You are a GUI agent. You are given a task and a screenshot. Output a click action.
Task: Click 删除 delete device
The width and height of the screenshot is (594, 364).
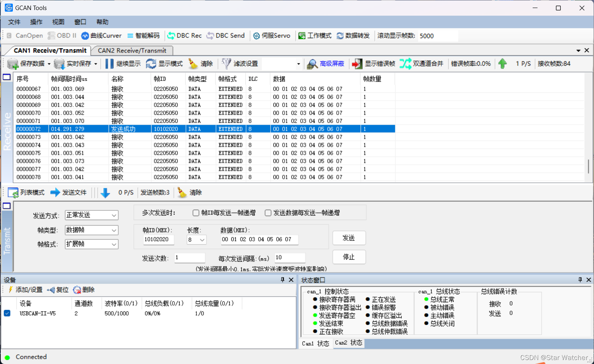(x=84, y=290)
